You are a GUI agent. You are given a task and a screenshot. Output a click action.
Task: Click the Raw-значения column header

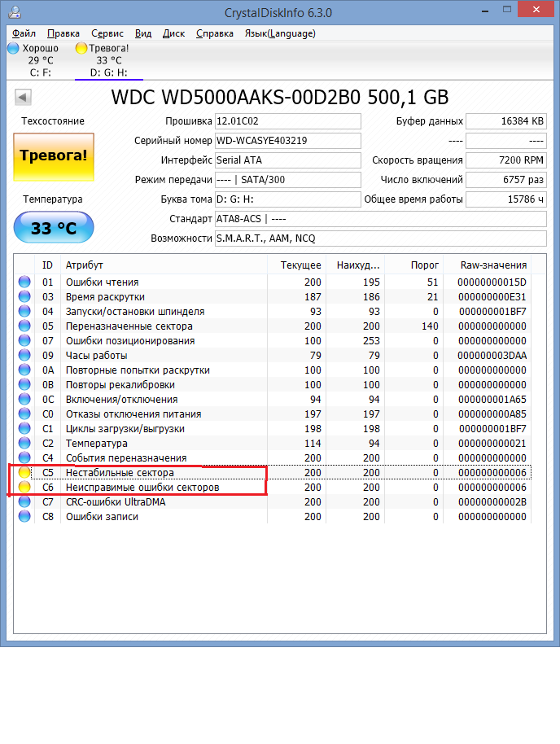(x=488, y=265)
